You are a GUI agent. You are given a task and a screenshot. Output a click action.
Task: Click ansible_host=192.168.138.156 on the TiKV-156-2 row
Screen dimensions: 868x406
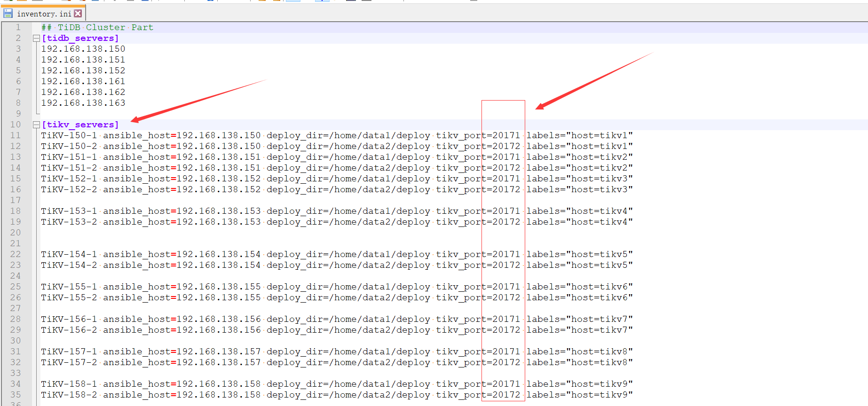[182, 330]
